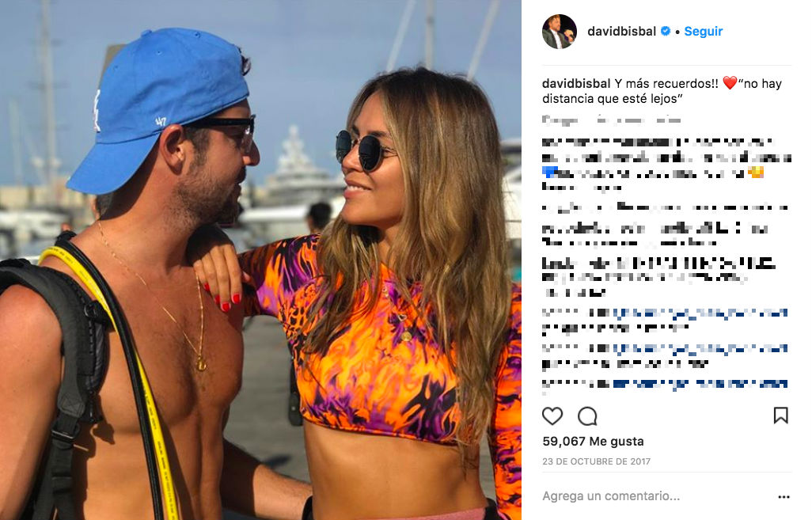Save post with the bookmark icon
The image size is (812, 520).
[x=780, y=416]
